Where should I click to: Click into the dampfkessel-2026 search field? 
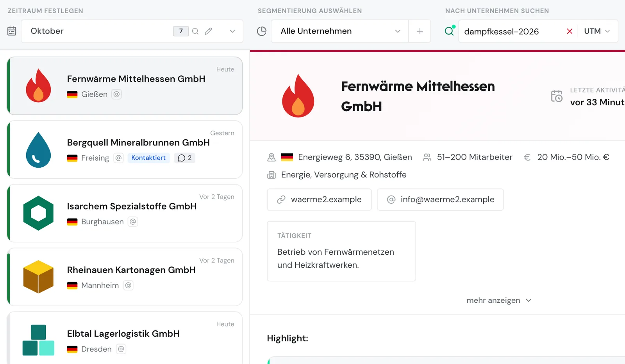coord(511,31)
